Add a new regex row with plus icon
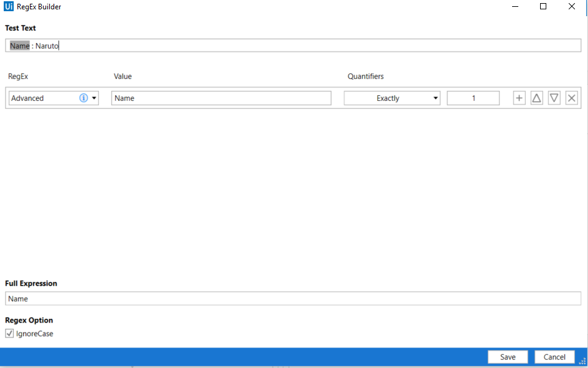This screenshot has height=368, width=588. 519,98
